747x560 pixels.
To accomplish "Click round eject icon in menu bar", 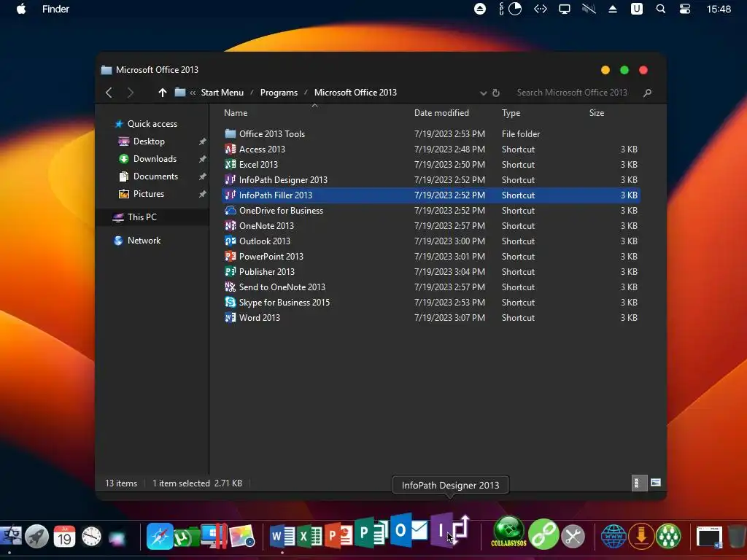I will pos(480,9).
